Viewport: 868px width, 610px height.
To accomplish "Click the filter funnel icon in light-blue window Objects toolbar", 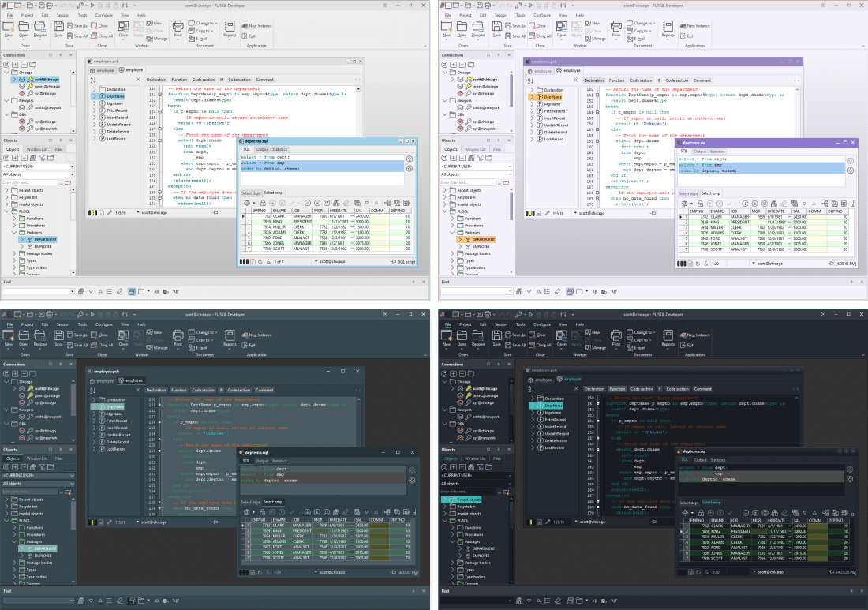I will [x=42, y=158].
